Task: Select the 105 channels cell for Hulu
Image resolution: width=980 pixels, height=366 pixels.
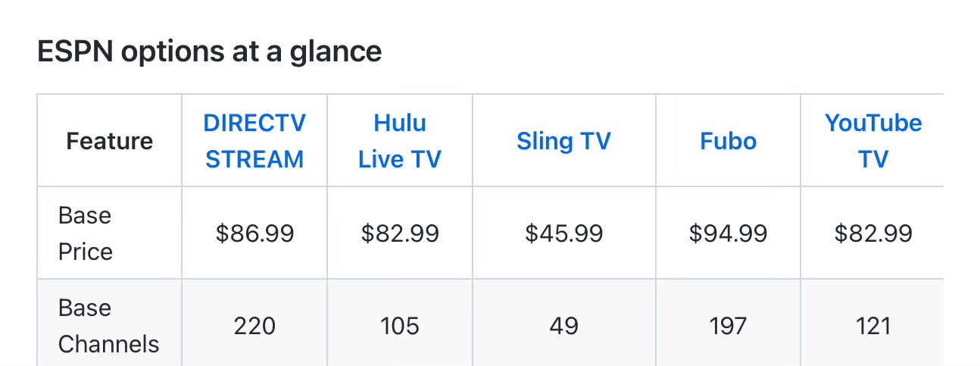Action: [x=400, y=326]
